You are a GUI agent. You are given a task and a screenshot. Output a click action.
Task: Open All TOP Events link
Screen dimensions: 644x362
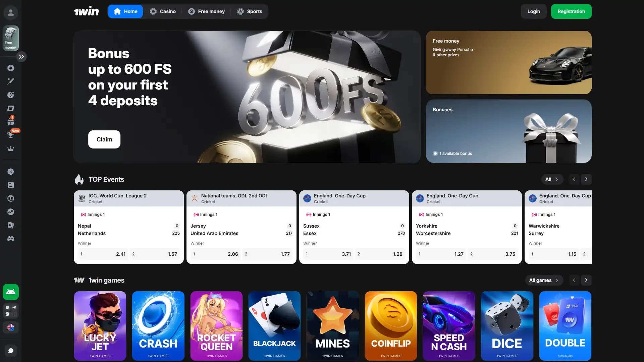point(552,179)
